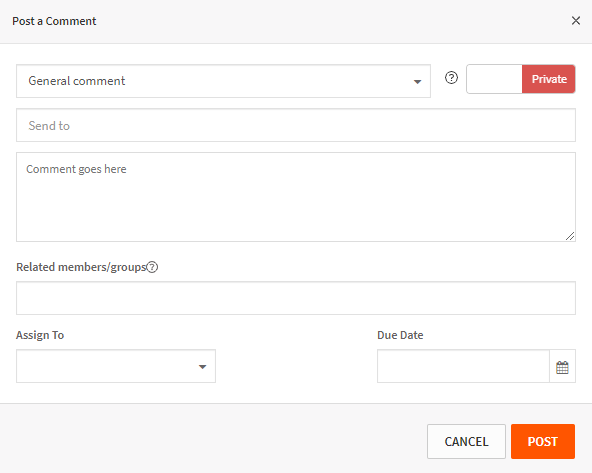
Task: Click the Due Date label
Action: pos(400,335)
